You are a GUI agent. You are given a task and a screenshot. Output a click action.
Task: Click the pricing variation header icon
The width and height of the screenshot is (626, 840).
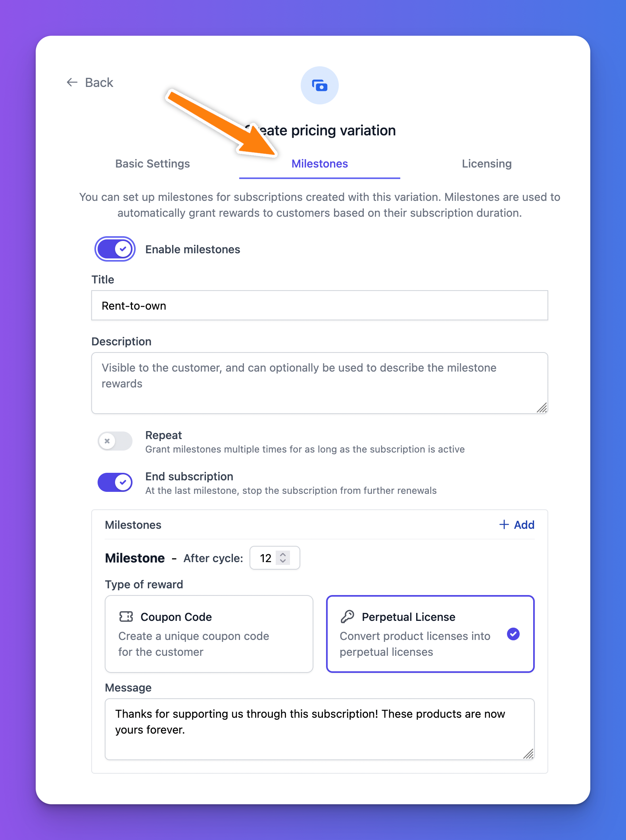(x=319, y=85)
